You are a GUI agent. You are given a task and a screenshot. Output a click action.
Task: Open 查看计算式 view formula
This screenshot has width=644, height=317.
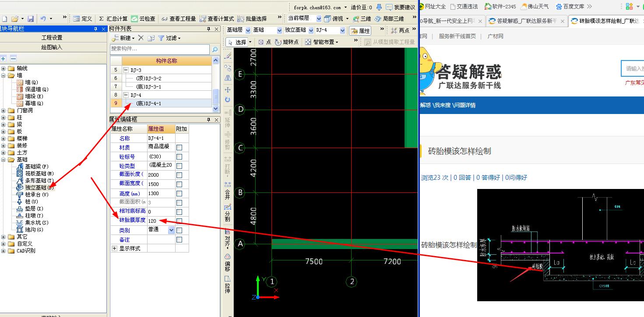coord(217,19)
